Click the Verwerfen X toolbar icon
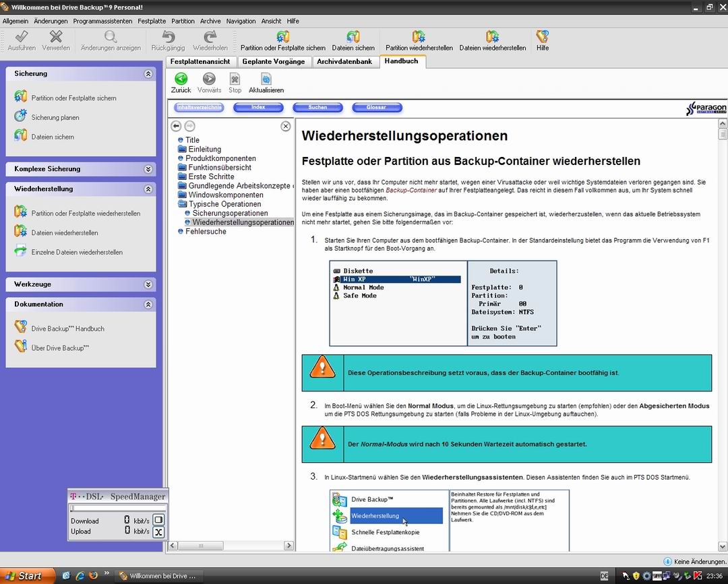 pyautogui.click(x=56, y=36)
